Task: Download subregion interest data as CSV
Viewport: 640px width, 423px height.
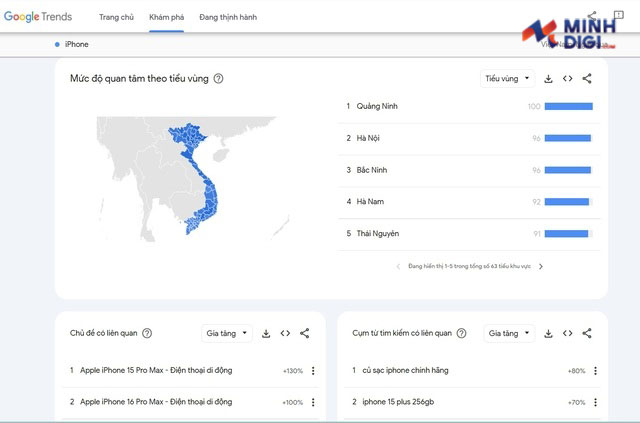Action: coord(548,79)
